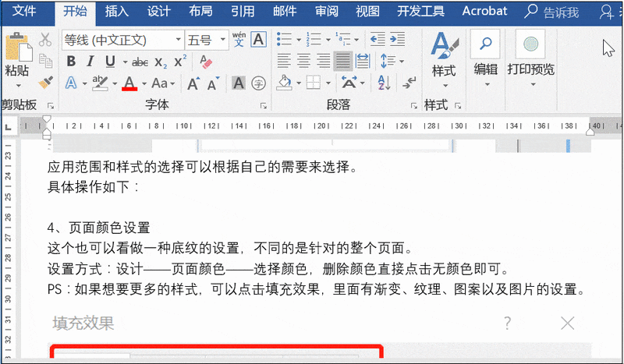Click the phonetic guide wén icon
Screen dimensions: 624x364
pyautogui.click(x=239, y=40)
